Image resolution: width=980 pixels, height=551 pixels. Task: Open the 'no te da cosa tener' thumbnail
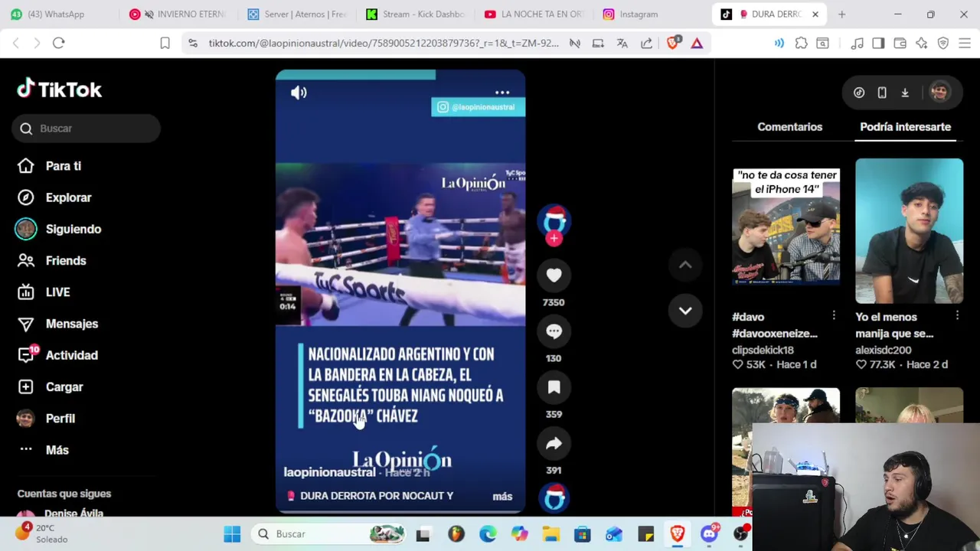point(786,231)
